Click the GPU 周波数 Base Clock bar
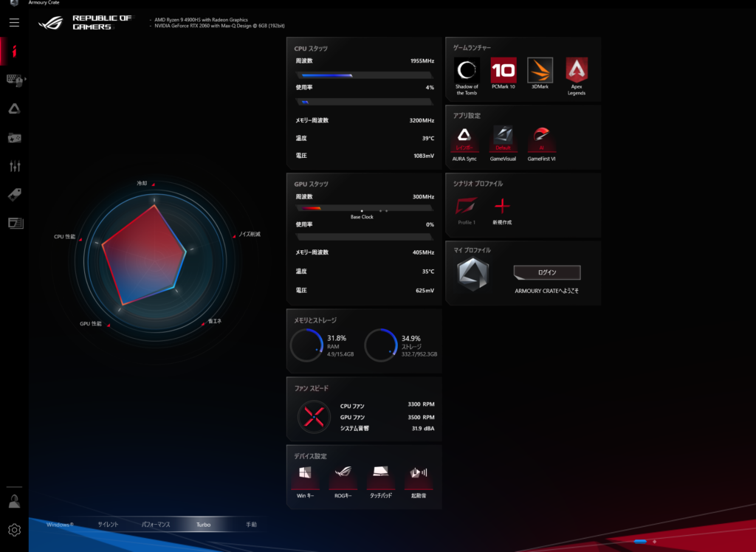This screenshot has height=552, width=756. click(365, 208)
